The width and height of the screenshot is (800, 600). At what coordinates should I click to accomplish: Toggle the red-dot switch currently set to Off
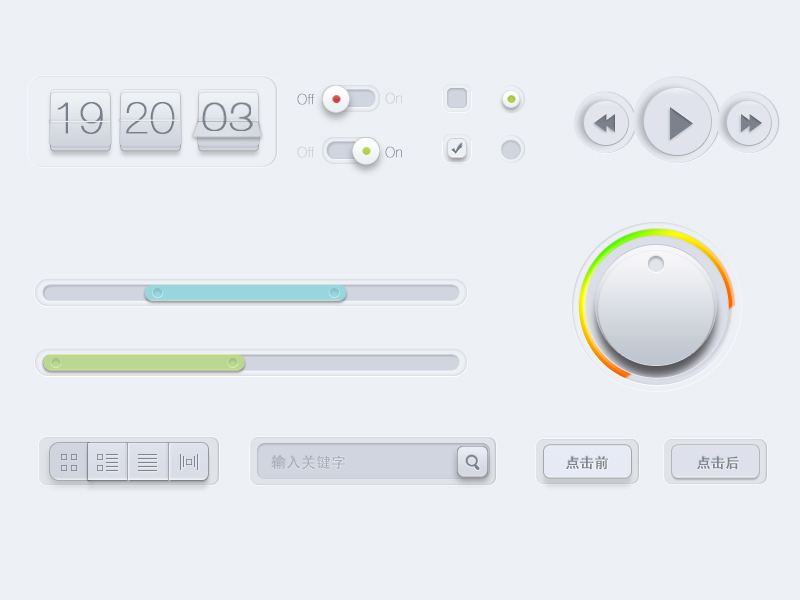click(x=351, y=98)
